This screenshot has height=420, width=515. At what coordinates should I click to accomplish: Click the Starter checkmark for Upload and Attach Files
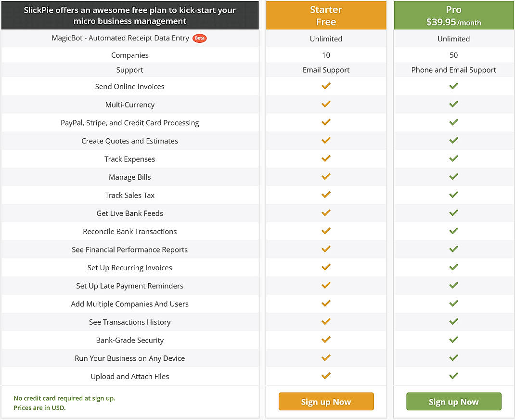(x=326, y=376)
